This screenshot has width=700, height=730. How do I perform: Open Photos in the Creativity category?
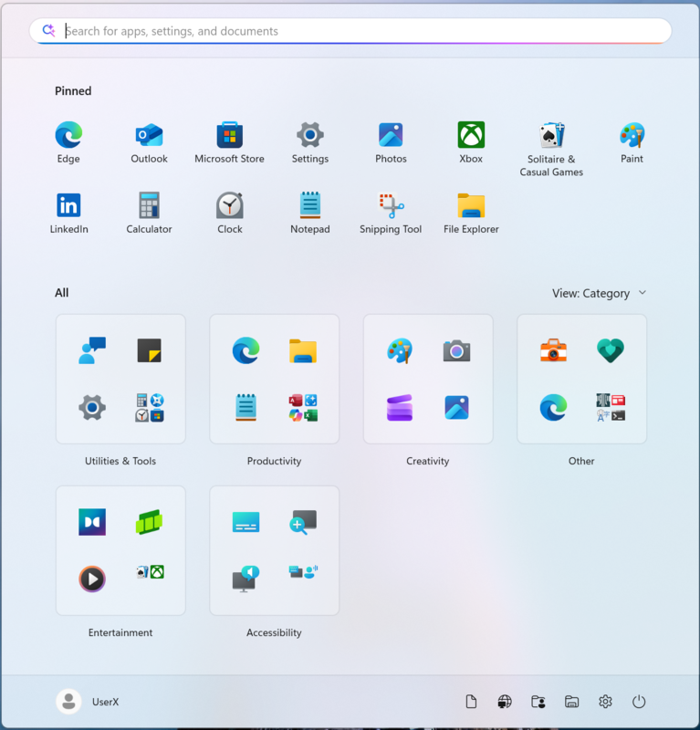pos(456,408)
